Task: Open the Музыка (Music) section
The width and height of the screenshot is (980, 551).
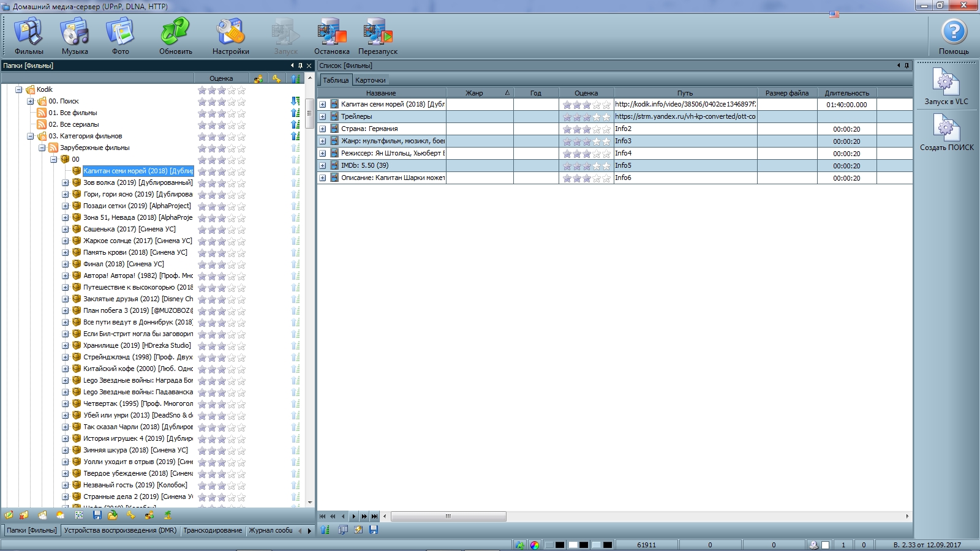Action: pyautogui.click(x=75, y=36)
